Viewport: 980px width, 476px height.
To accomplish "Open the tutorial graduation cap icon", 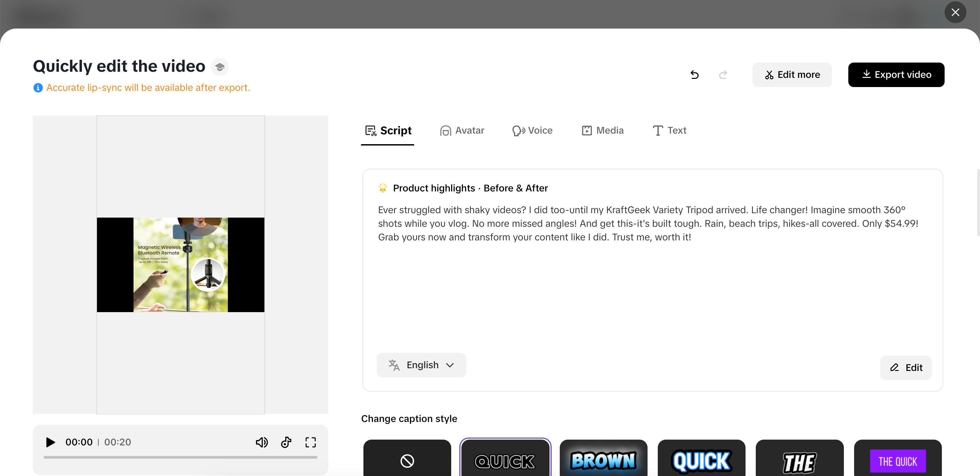I will coord(219,67).
